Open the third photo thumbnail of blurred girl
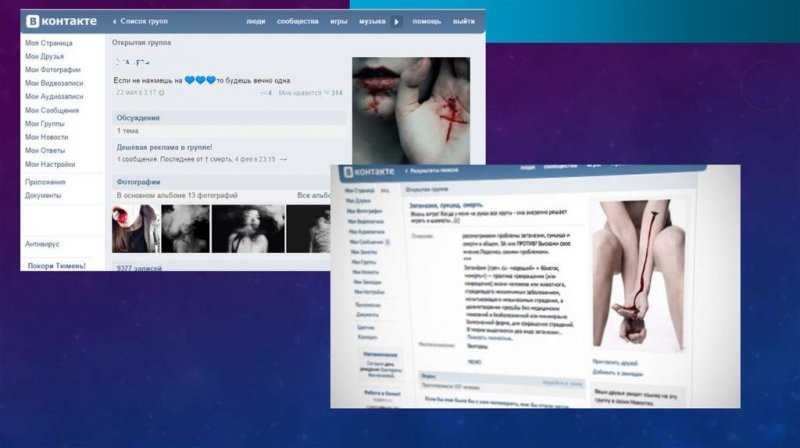 pos(248,229)
